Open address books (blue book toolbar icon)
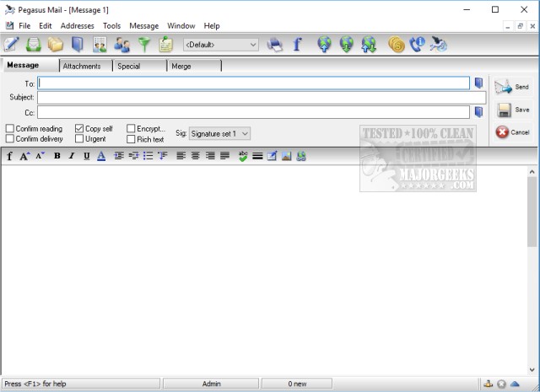 [78, 45]
